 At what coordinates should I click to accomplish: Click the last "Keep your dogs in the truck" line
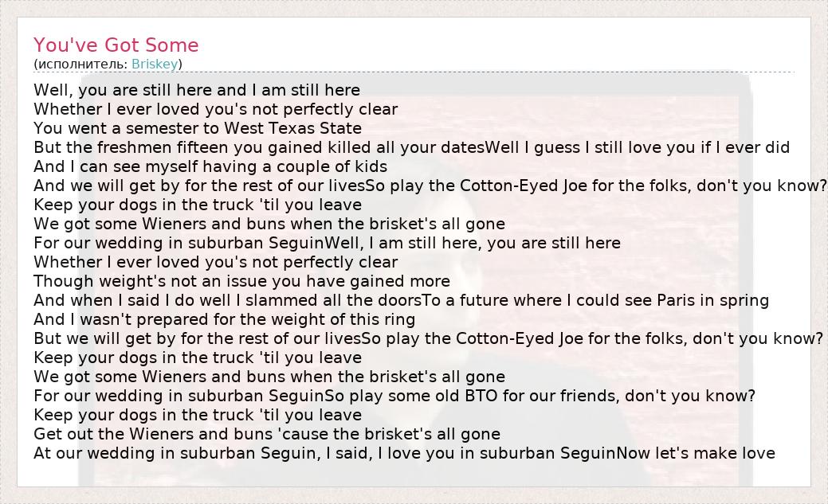pyautogui.click(x=198, y=415)
